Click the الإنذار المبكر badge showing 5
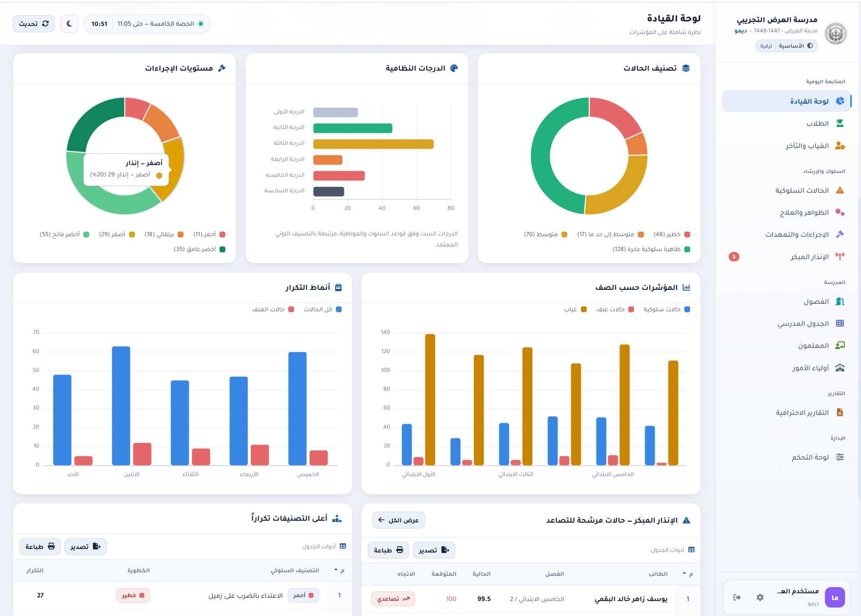 734,257
